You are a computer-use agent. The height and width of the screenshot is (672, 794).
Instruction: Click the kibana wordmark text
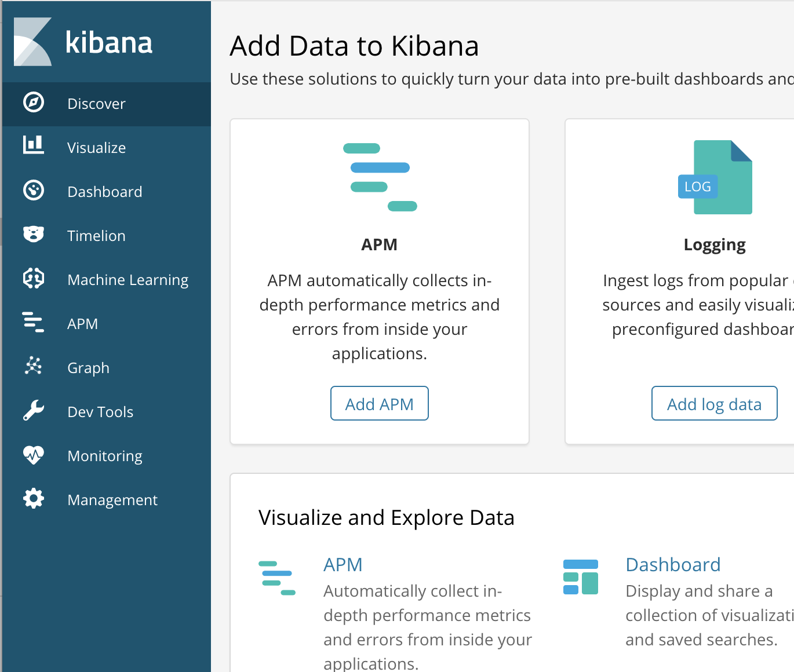109,42
